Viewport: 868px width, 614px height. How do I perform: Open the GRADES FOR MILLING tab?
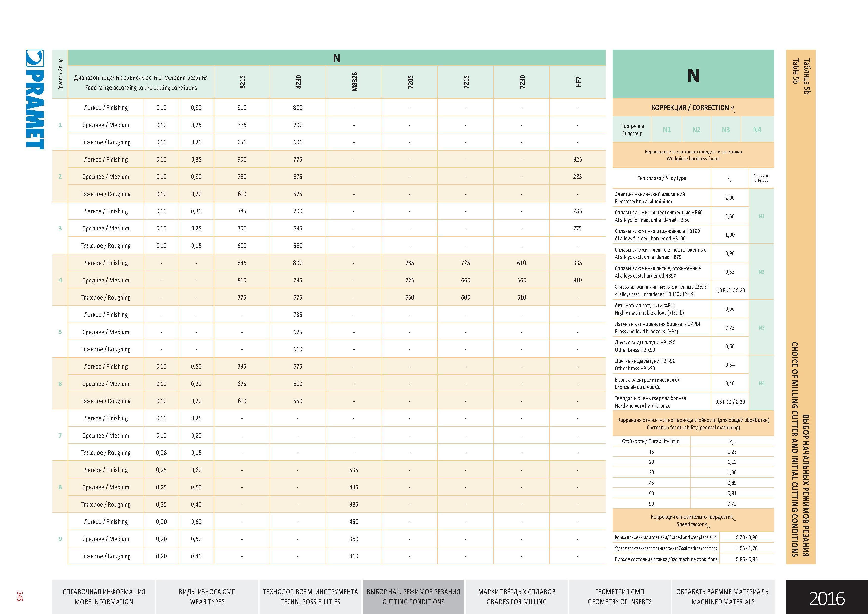517,597
